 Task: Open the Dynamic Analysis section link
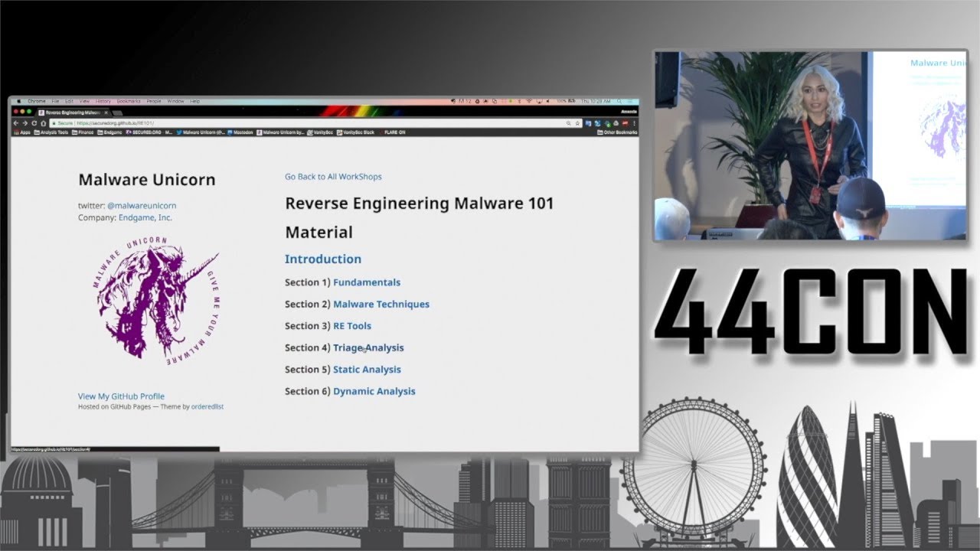point(374,391)
